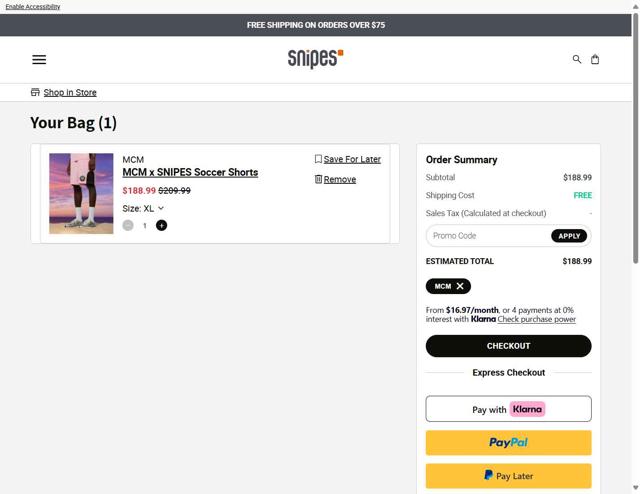The height and width of the screenshot is (494, 640).
Task: Choose Pay with Klarna button
Action: pos(509,409)
